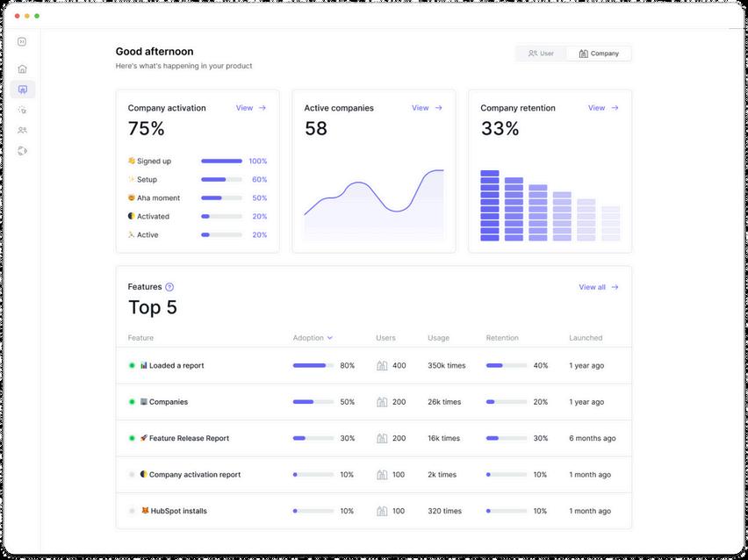Expand the sidebar with the collapse icon
Screen dimensions: 748x560
(x=22, y=42)
